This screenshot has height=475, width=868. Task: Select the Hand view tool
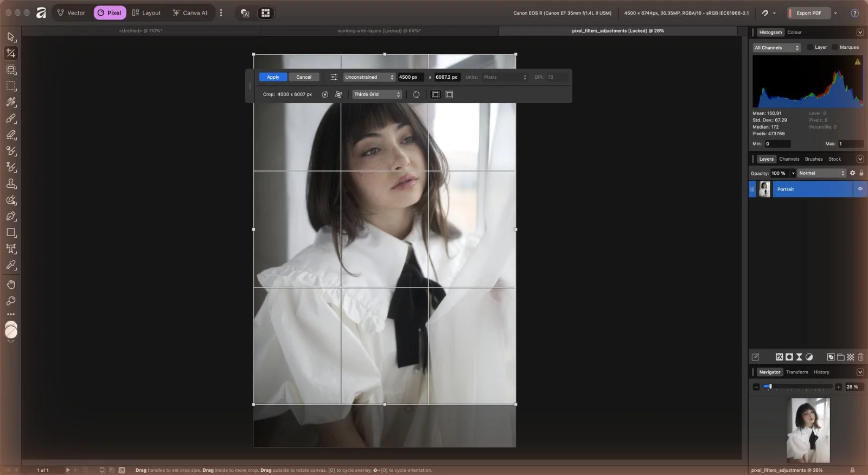coord(11,284)
